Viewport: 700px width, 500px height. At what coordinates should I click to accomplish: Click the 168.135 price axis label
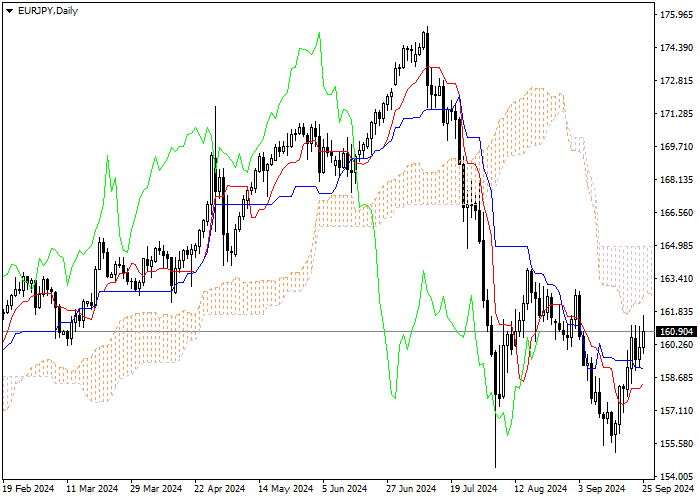tap(676, 180)
